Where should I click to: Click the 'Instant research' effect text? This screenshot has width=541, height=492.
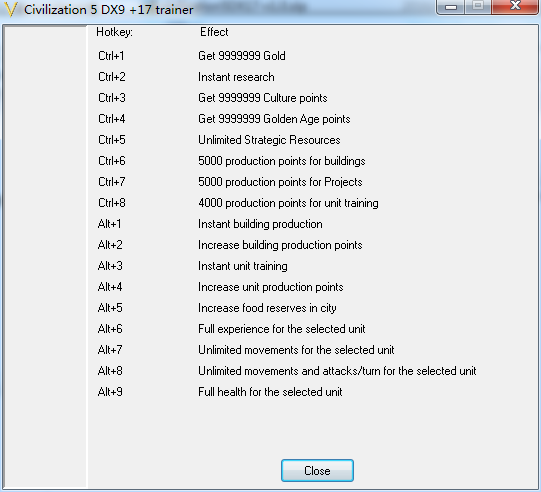(x=236, y=77)
